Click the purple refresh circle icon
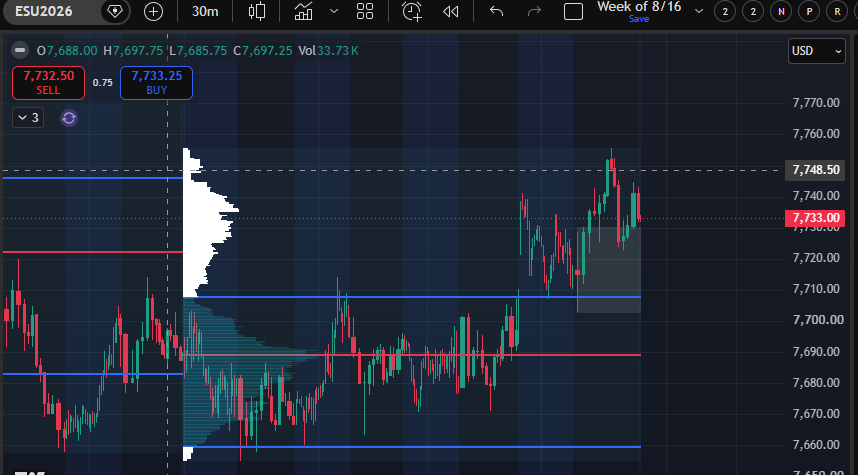The image size is (858, 475). click(69, 118)
